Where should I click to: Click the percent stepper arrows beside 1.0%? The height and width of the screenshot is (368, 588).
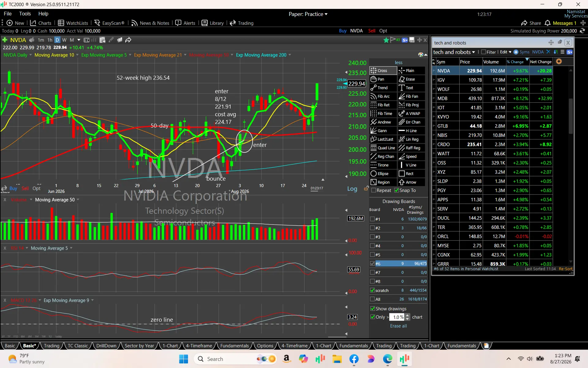coord(407,317)
